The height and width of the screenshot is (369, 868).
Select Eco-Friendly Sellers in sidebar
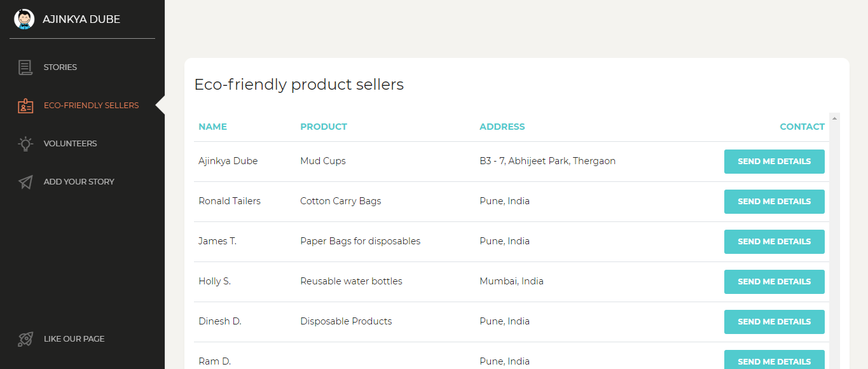tap(91, 106)
